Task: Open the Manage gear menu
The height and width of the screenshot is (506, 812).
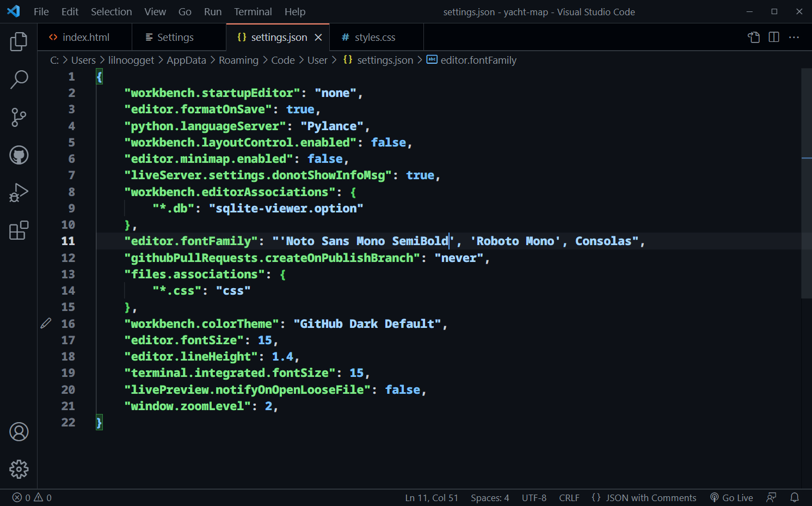Action: (x=19, y=469)
